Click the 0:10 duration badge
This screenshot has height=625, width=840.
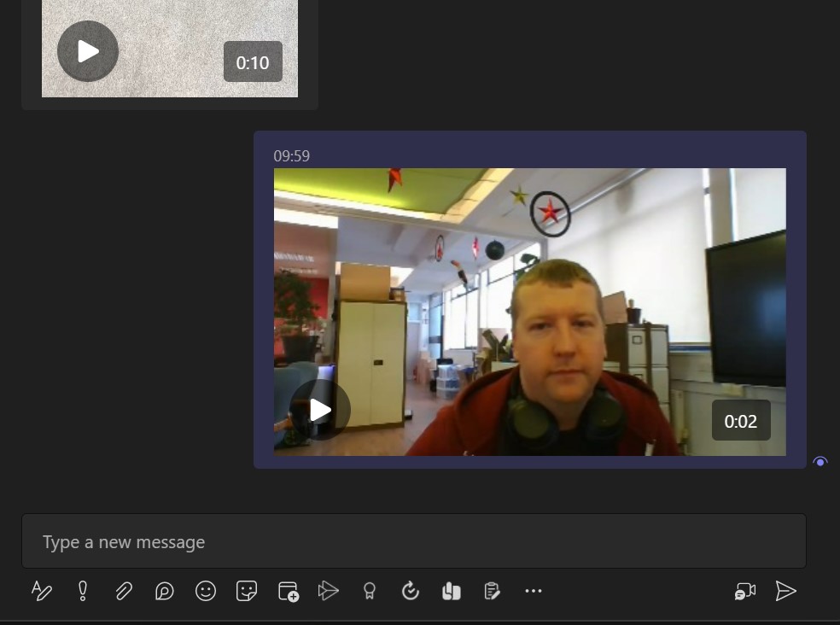(253, 62)
